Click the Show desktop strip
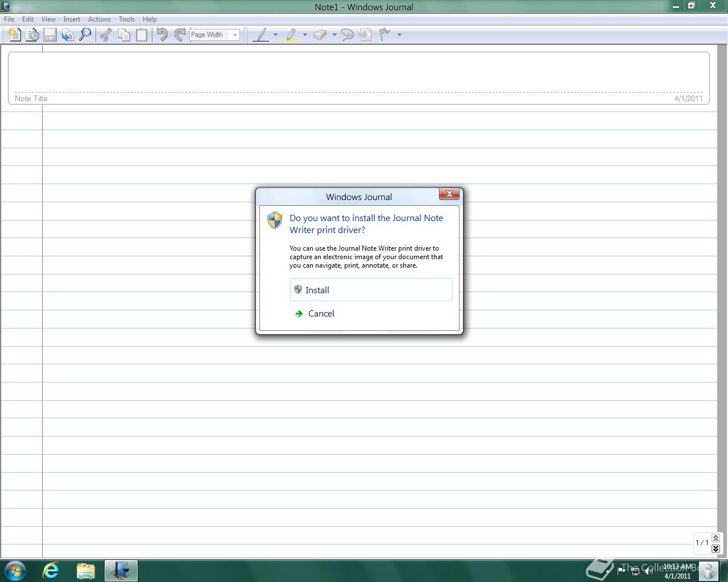This screenshot has width=728, height=582. coord(724,571)
